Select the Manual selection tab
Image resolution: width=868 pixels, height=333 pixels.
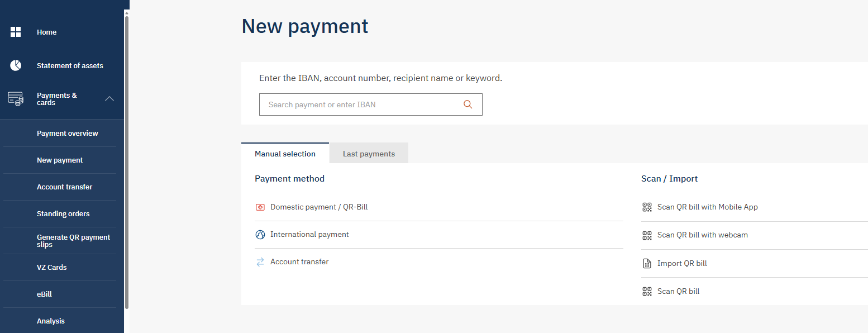coord(285,153)
